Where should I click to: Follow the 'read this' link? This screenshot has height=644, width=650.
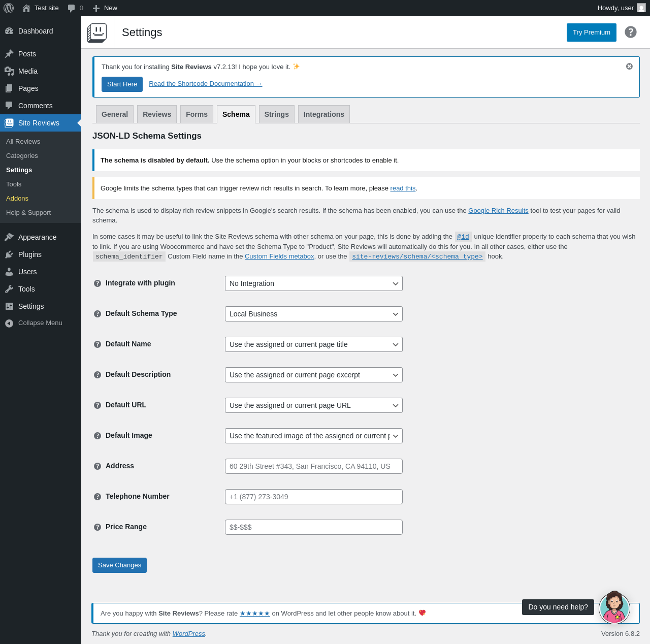(x=403, y=188)
